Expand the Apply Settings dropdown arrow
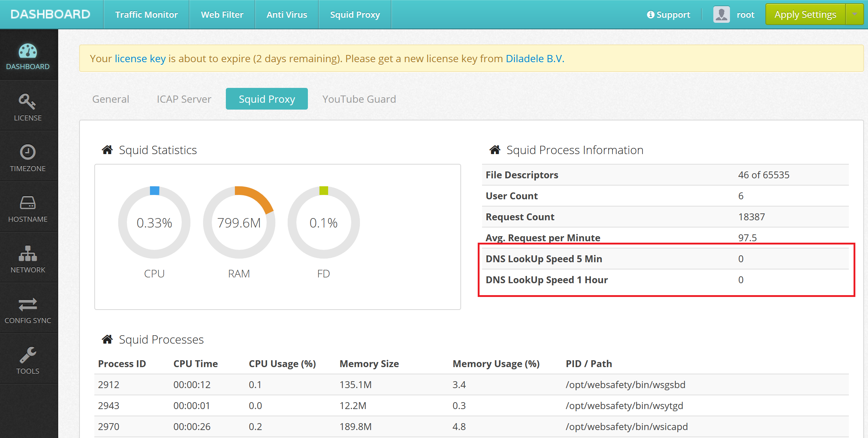Screen dimensions: 868x438 (x=854, y=14)
